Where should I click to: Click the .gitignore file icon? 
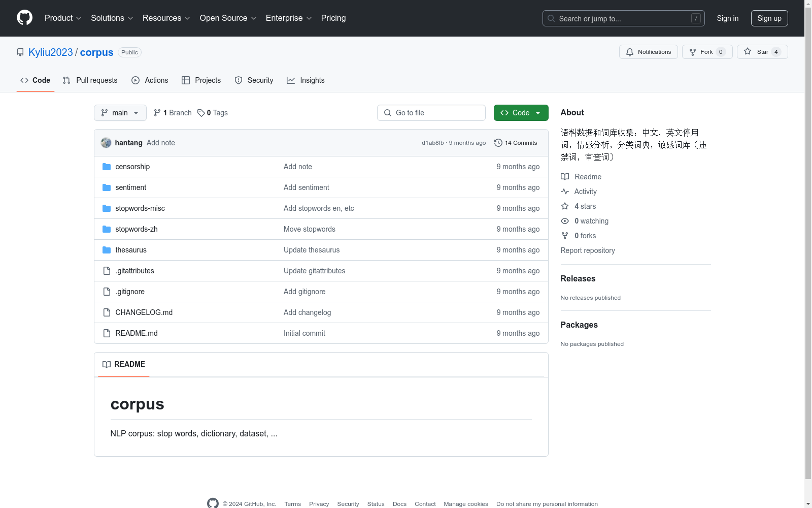(x=107, y=292)
